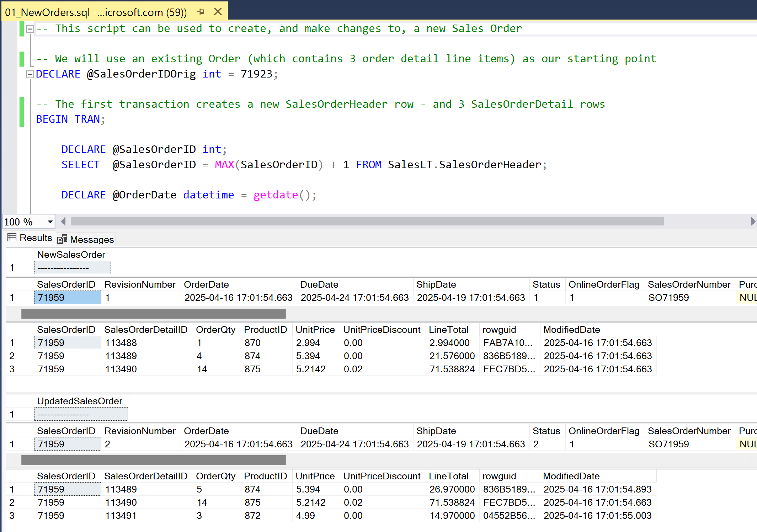
Task: Click the editor horizontal scrollbar thumb
Action: pos(367,222)
